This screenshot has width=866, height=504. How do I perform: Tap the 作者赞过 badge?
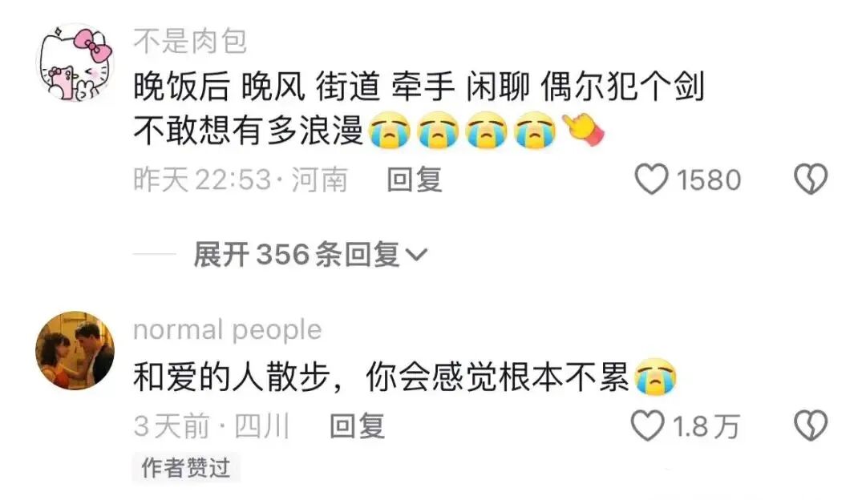[x=185, y=468]
